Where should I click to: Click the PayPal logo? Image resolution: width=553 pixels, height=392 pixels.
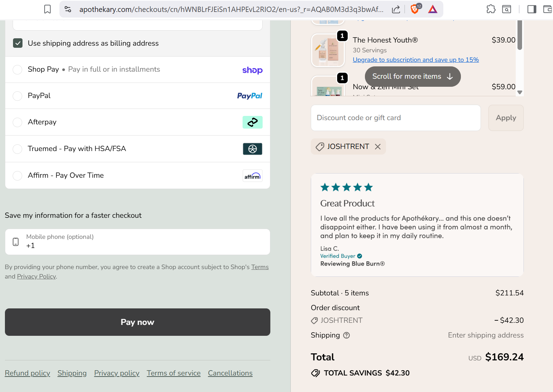click(x=250, y=96)
